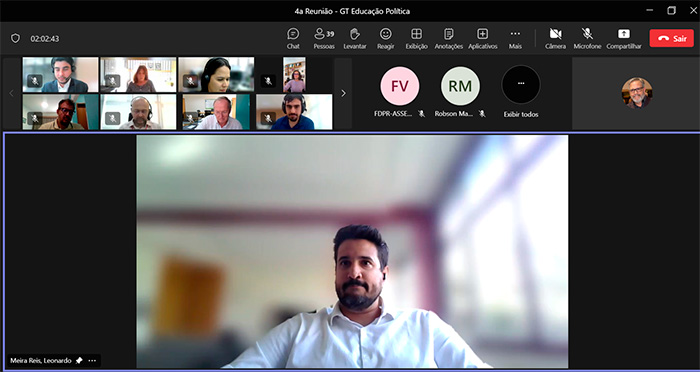Maximize the Teams meeting window
This screenshot has height=372, width=700.
pos(671,11)
